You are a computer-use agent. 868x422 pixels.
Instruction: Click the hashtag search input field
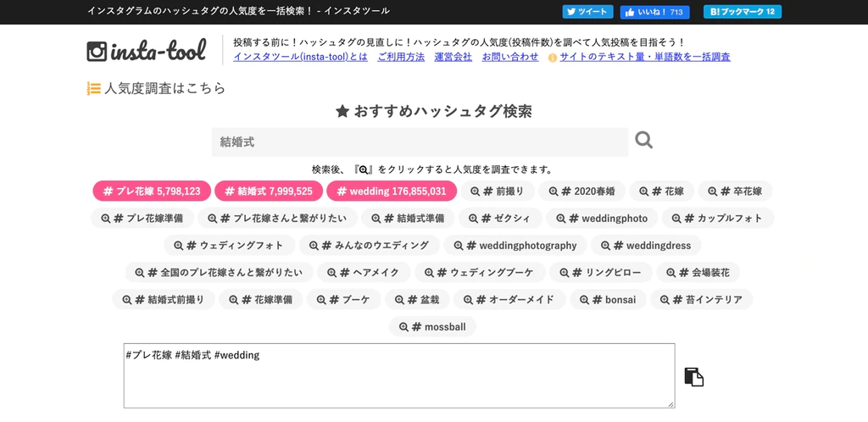coord(420,142)
